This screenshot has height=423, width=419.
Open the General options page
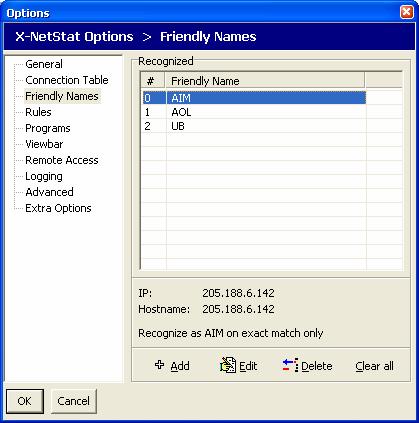tap(44, 64)
